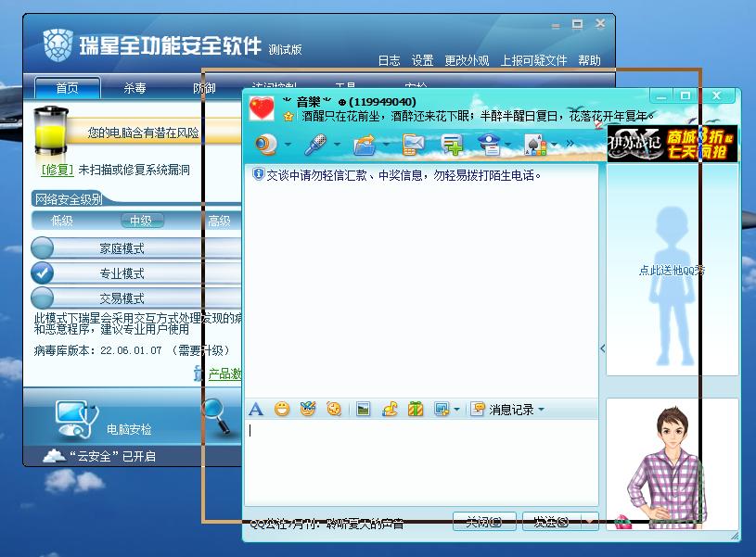Image resolution: width=756 pixels, height=557 pixels.
Task: Open the 设置 menu in Rising
Action: click(422, 61)
